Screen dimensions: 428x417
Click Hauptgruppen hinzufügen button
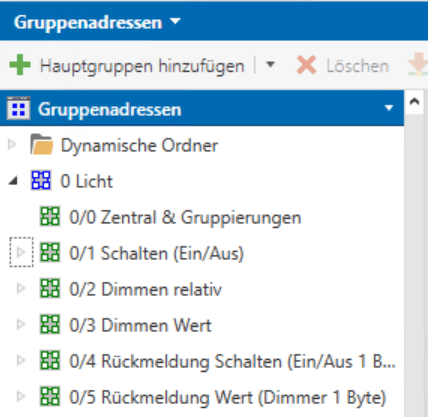127,65
